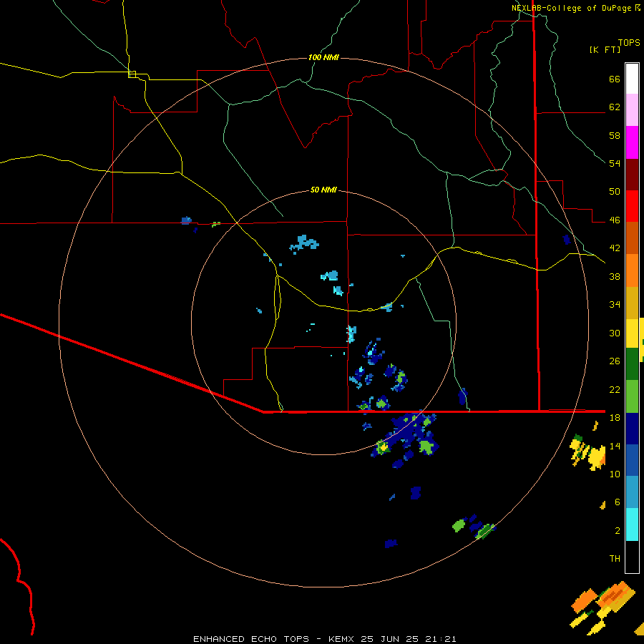Click the legend value "2"
Viewport: 644px width, 644px height.
click(x=618, y=530)
